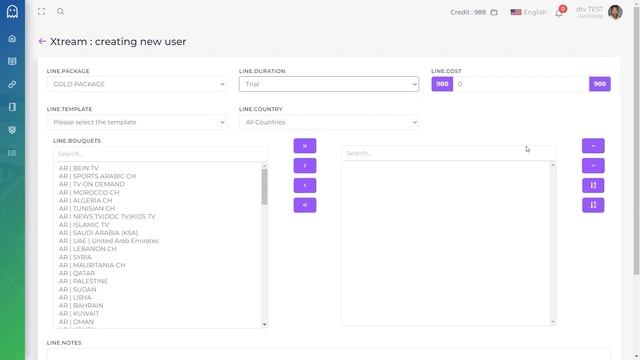
Task: Focus the selected bouquets search box
Action: [x=449, y=153]
